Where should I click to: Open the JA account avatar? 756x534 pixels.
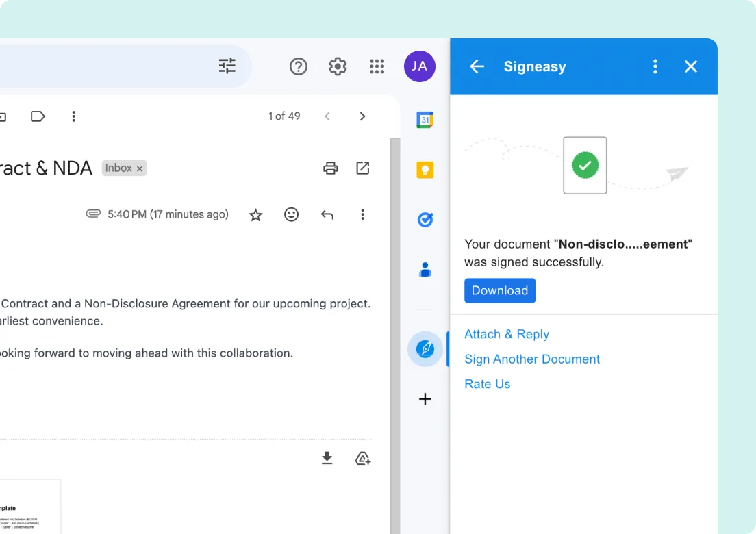(x=420, y=66)
